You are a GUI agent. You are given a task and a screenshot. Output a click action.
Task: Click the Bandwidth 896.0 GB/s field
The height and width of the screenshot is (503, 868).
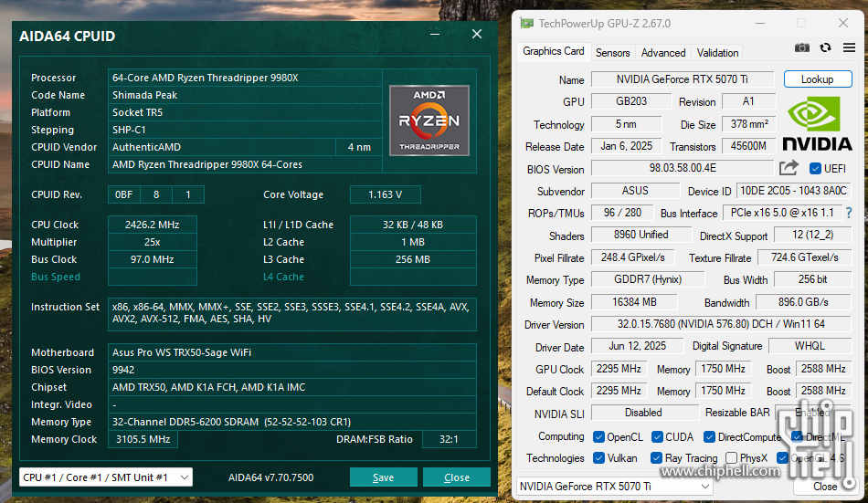tap(803, 301)
